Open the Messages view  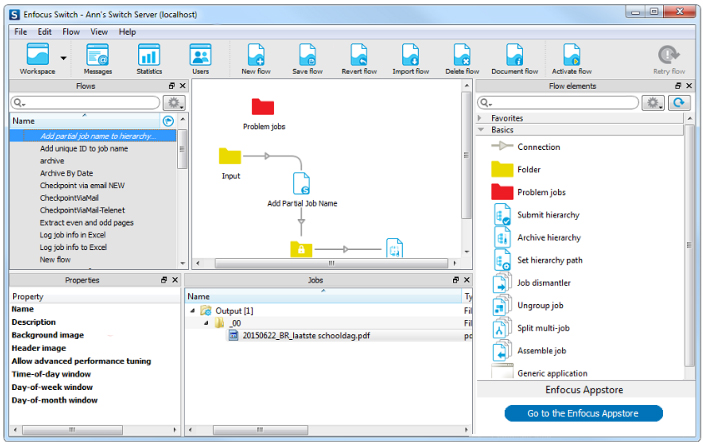tap(98, 56)
